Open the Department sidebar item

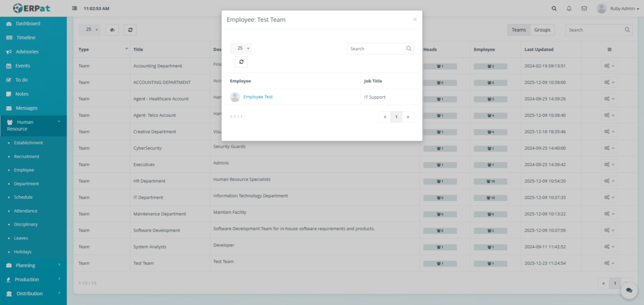pos(26,184)
